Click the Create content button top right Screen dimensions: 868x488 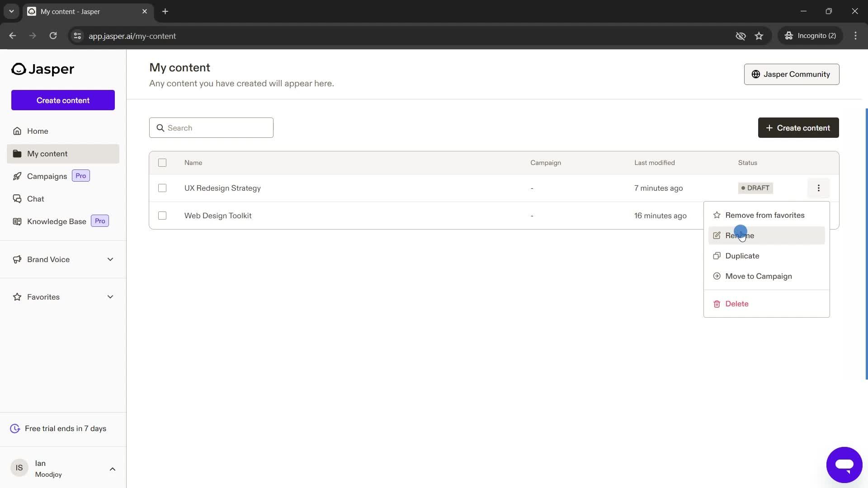pos(799,127)
